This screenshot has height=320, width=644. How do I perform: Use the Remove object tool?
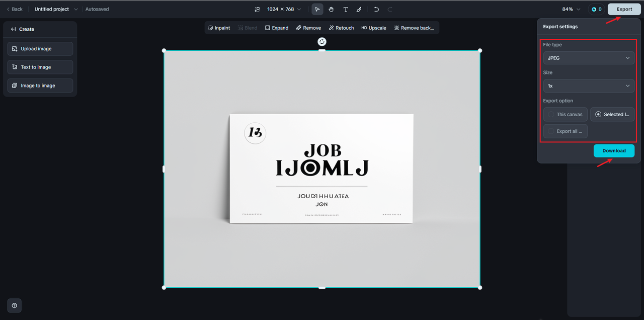pyautogui.click(x=308, y=28)
